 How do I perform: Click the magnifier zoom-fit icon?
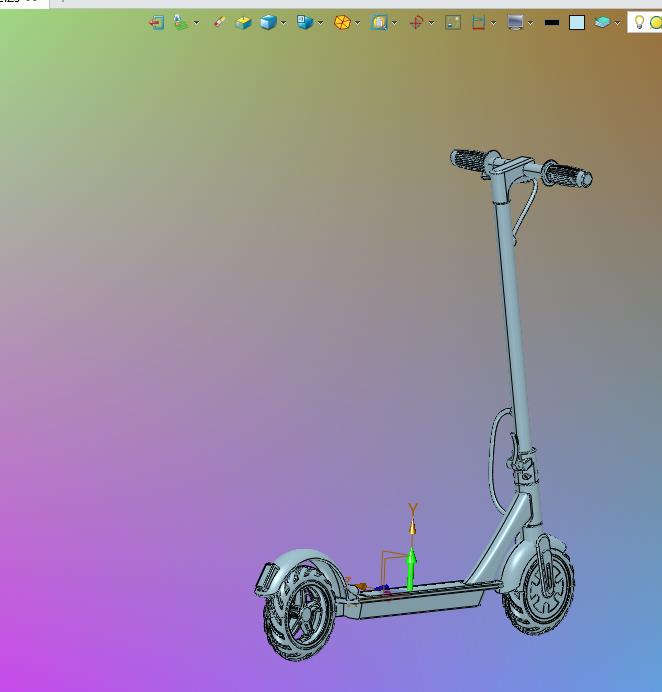tap(379, 22)
